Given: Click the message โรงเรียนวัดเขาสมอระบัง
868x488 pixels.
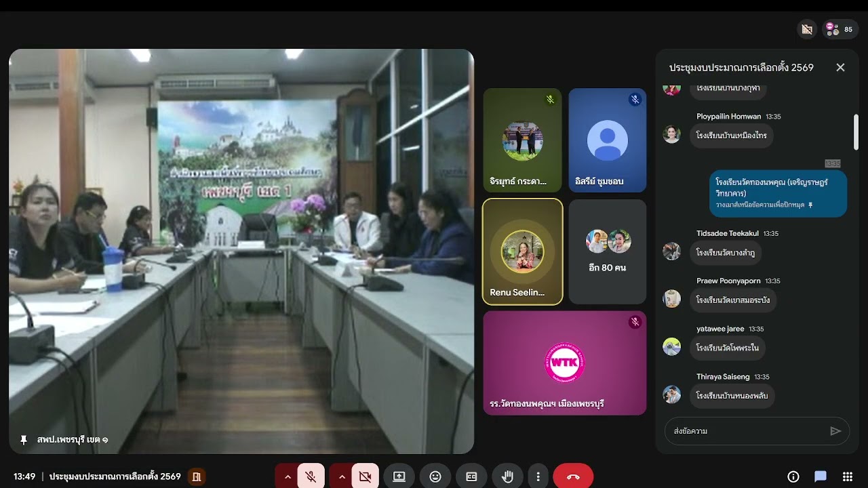Looking at the screenshot, I should 734,300.
